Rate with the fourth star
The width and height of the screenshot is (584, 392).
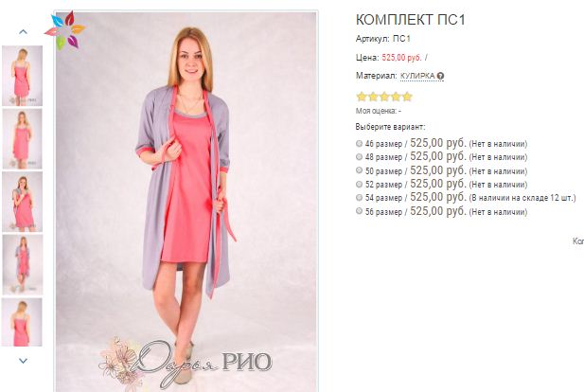click(x=396, y=97)
